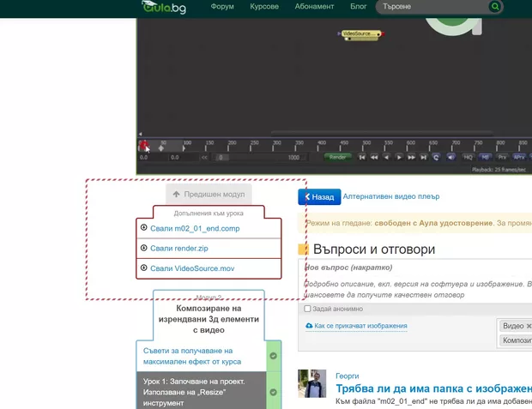532x409 pixels.
Task: Click checkmark beside Урок 1 lesson
Action: click(x=274, y=392)
